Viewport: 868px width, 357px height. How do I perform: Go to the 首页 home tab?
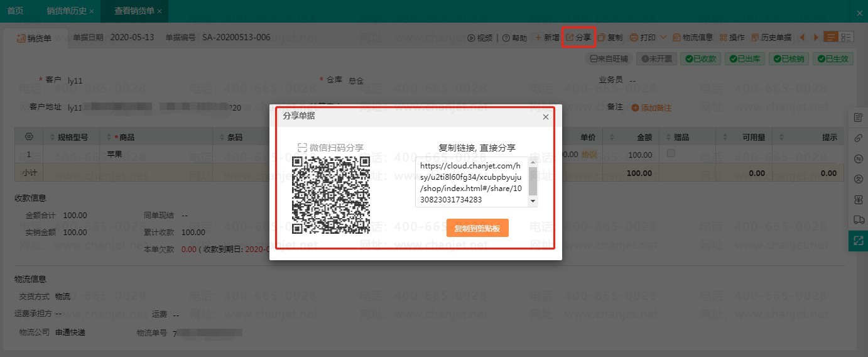(16, 11)
